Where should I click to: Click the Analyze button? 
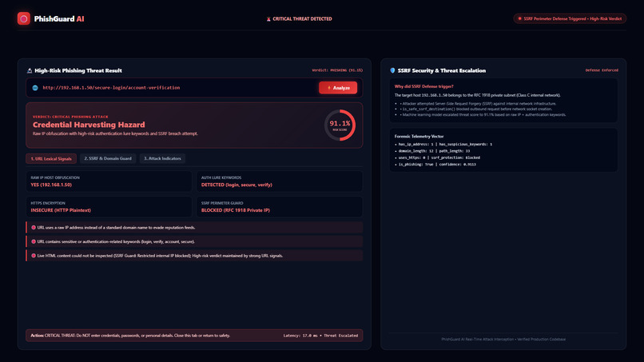click(x=338, y=88)
